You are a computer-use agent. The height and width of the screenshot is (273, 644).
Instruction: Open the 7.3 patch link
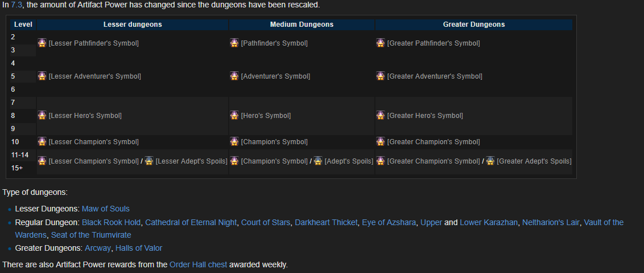17,5
